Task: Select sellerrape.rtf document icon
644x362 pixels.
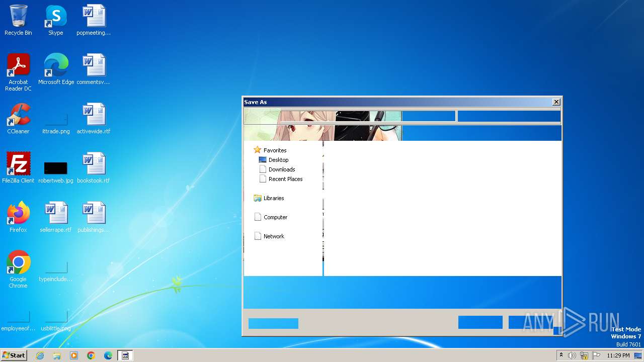Action: pos(56,217)
